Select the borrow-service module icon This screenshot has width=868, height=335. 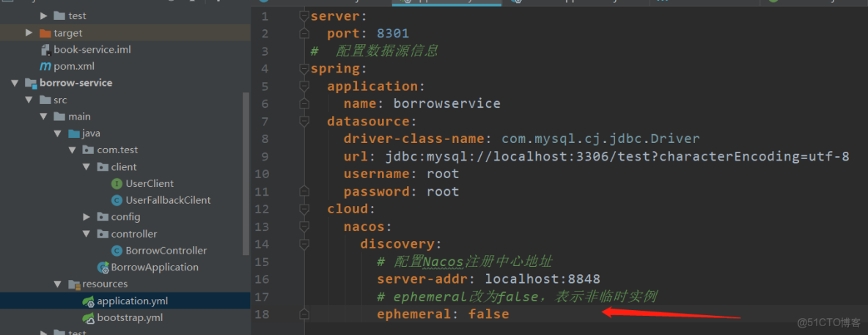(x=31, y=83)
